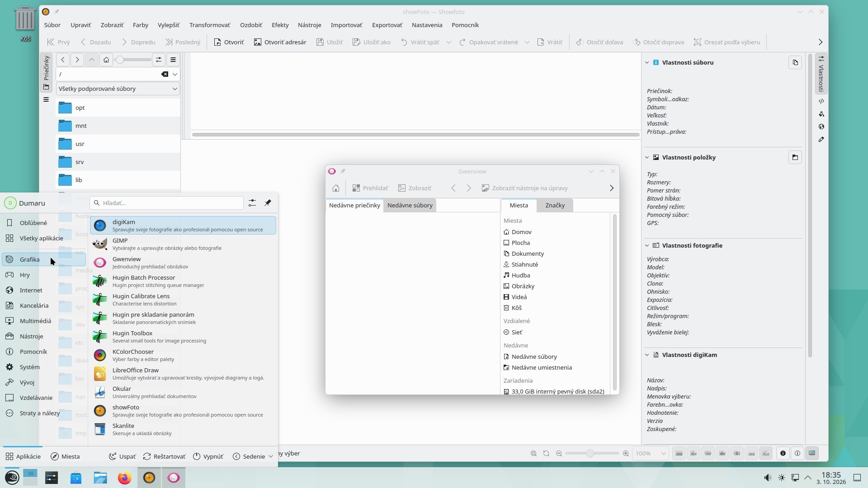Open the Efekty menu

(280, 25)
